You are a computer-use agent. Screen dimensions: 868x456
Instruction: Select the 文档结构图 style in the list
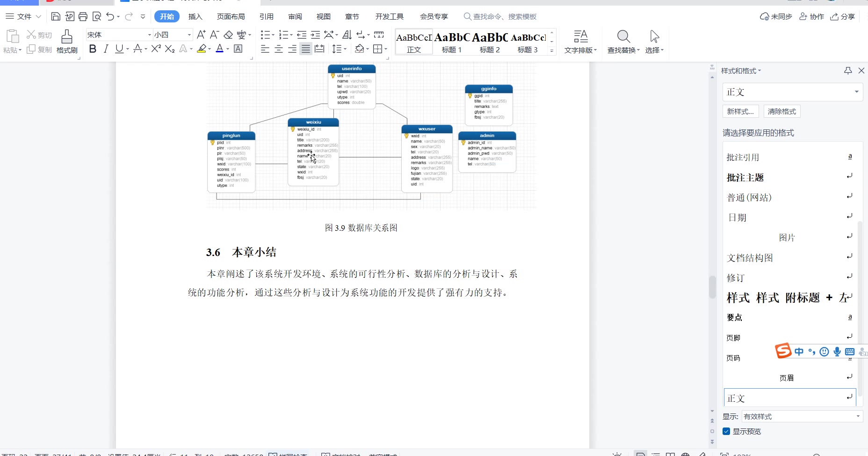750,258
